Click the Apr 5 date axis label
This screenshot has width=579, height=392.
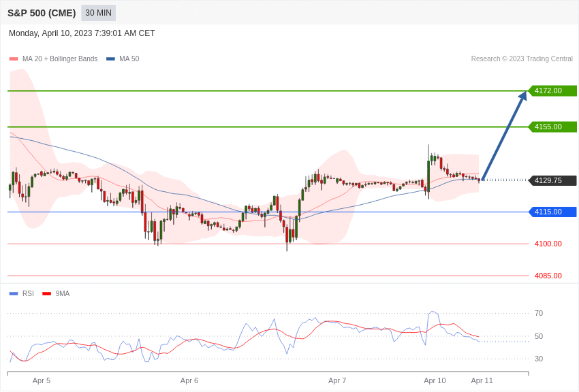tap(42, 380)
